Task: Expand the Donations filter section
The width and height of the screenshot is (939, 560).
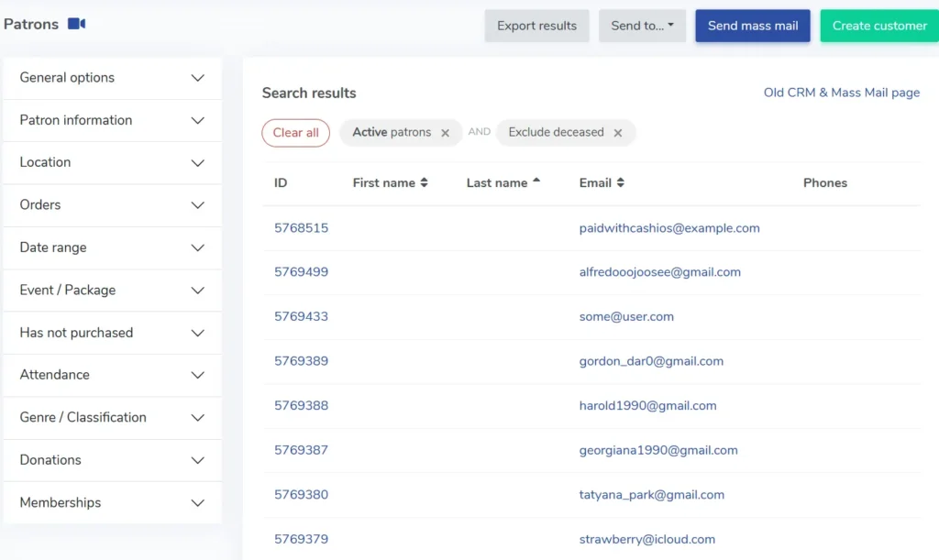Action: click(x=113, y=460)
